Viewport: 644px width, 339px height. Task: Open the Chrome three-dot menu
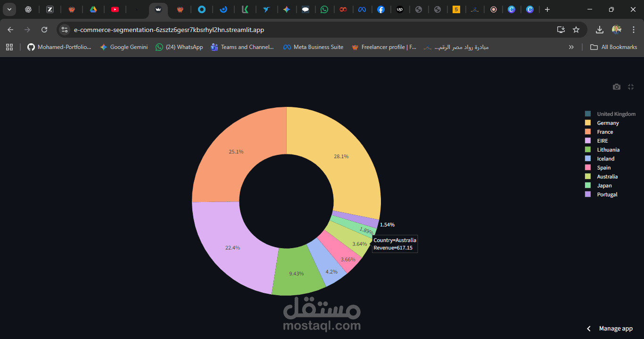(x=633, y=30)
